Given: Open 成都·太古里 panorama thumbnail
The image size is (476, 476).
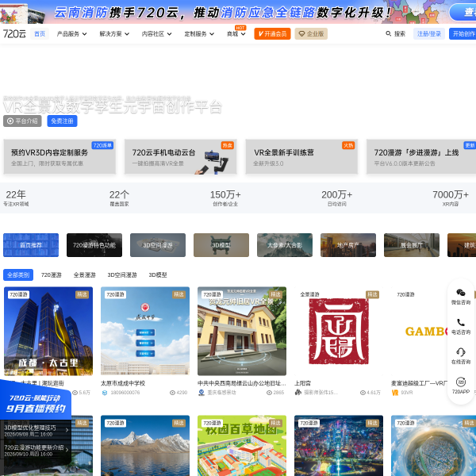Looking at the screenshot, I should coord(48,331).
